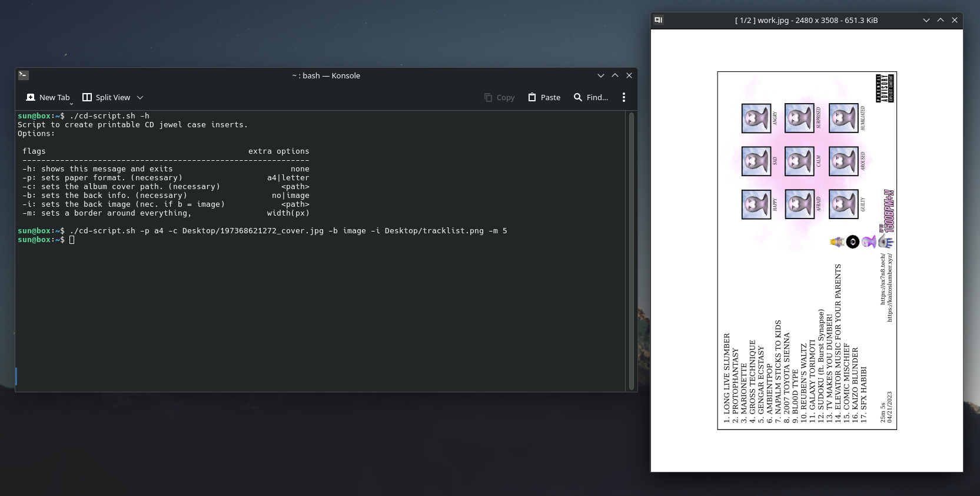Open the Konsole three-dot menu
This screenshot has width=980, height=496.
pyautogui.click(x=624, y=97)
